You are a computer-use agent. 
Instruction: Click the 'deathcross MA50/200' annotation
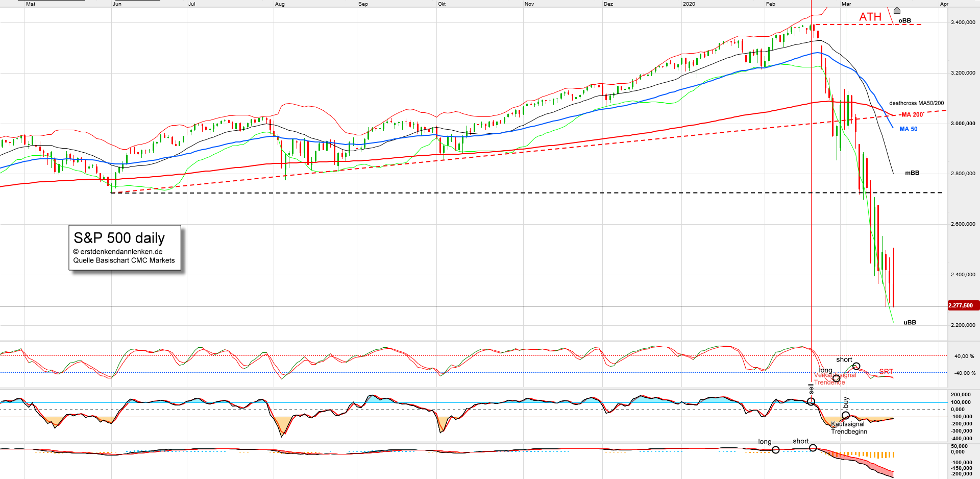coord(916,103)
